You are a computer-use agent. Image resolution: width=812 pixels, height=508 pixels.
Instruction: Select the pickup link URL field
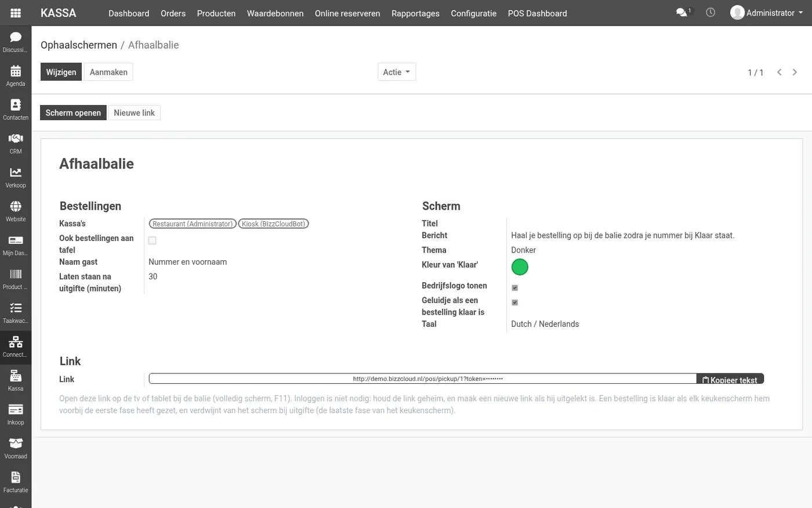pyautogui.click(x=423, y=379)
